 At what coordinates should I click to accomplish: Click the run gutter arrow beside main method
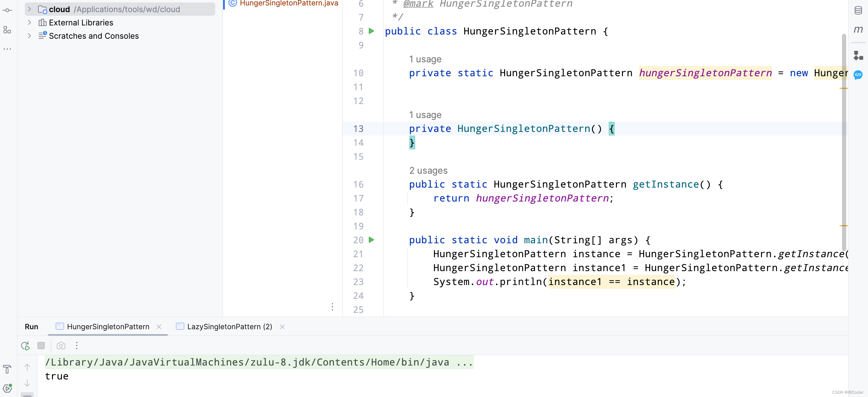pyautogui.click(x=371, y=240)
